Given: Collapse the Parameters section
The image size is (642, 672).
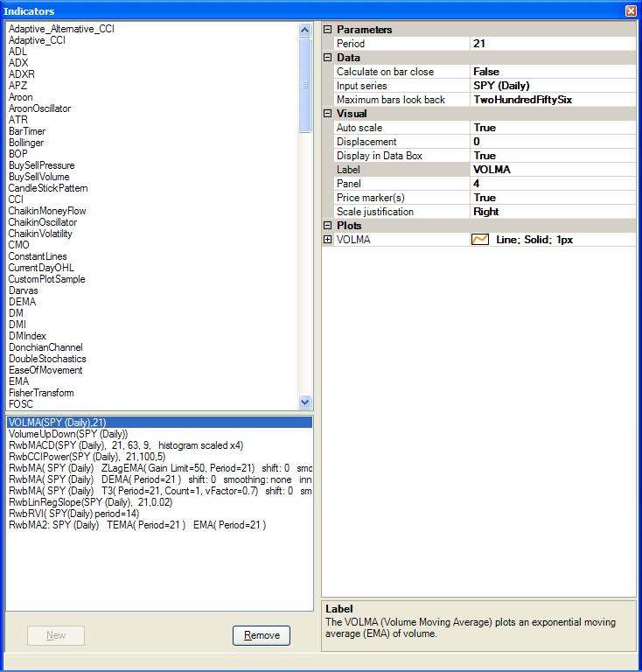Looking at the screenshot, I should (328, 30).
